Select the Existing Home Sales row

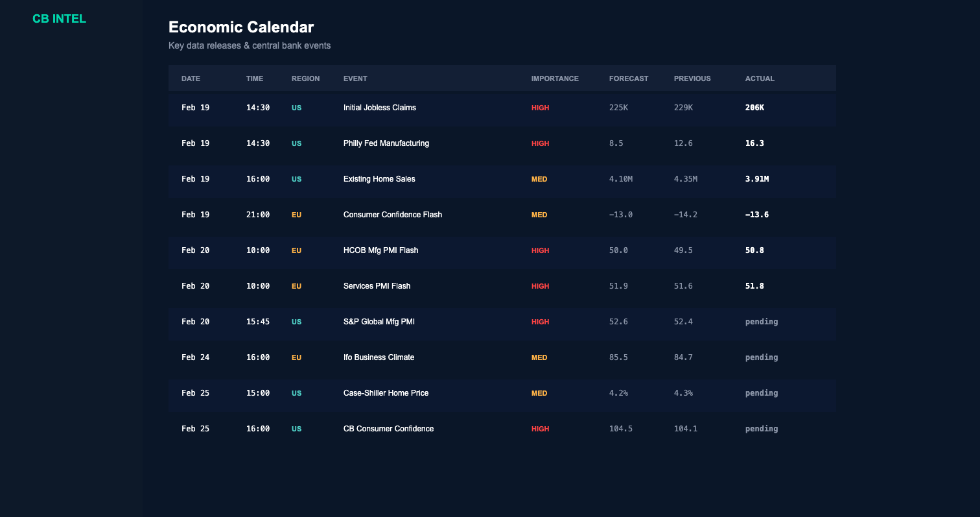[379, 179]
